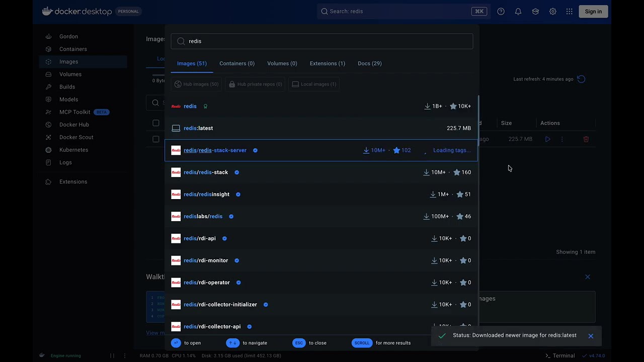Open Kubernetes in the sidebar
644x362 pixels.
click(73, 150)
